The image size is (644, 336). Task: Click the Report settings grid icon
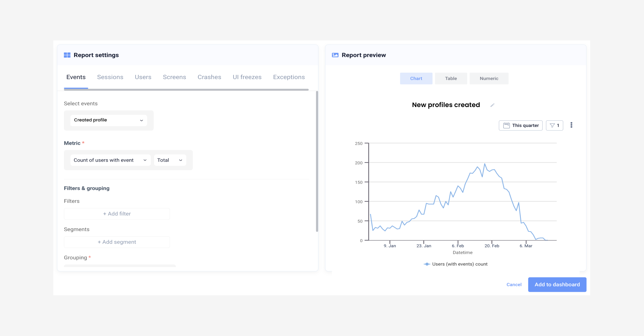[x=67, y=55]
